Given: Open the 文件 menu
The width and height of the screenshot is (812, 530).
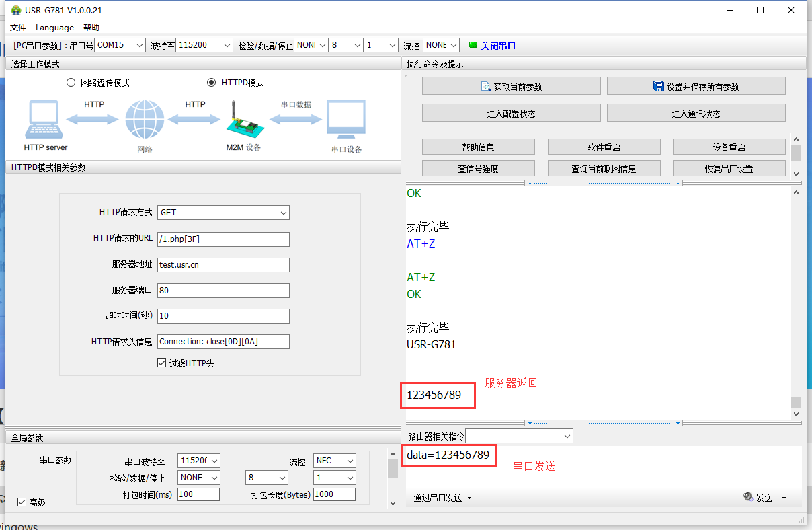Looking at the screenshot, I should tap(18, 28).
